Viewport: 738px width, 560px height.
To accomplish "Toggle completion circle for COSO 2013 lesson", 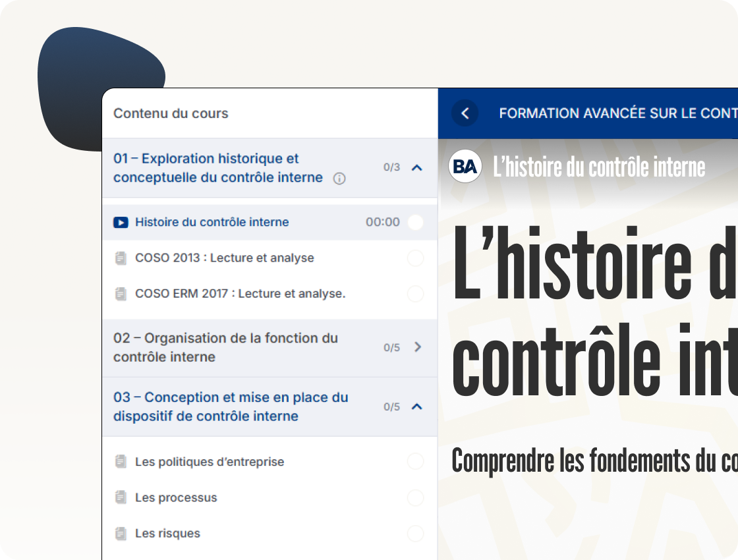I will click(415, 258).
